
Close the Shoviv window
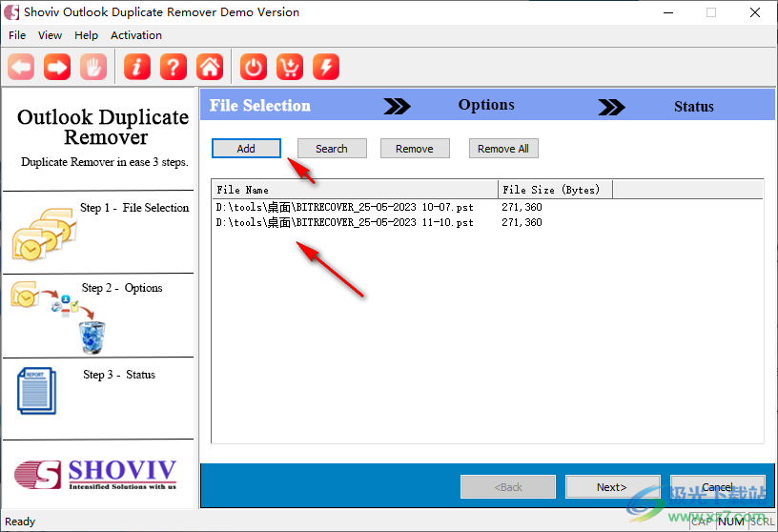click(755, 12)
